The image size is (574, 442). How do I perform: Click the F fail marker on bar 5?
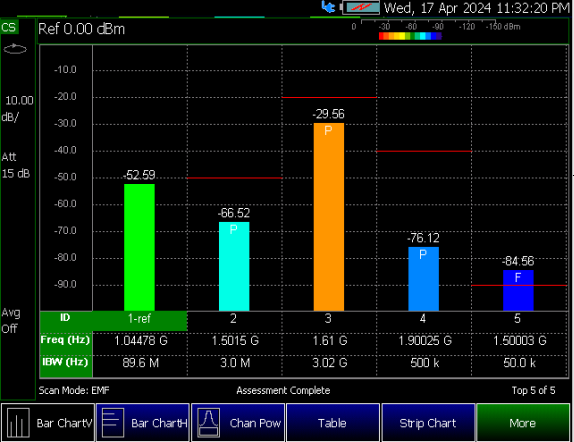(x=518, y=277)
